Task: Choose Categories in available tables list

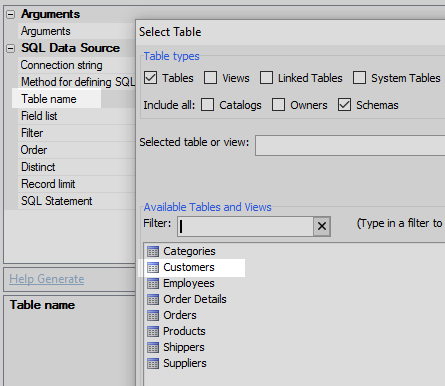Action: [189, 251]
